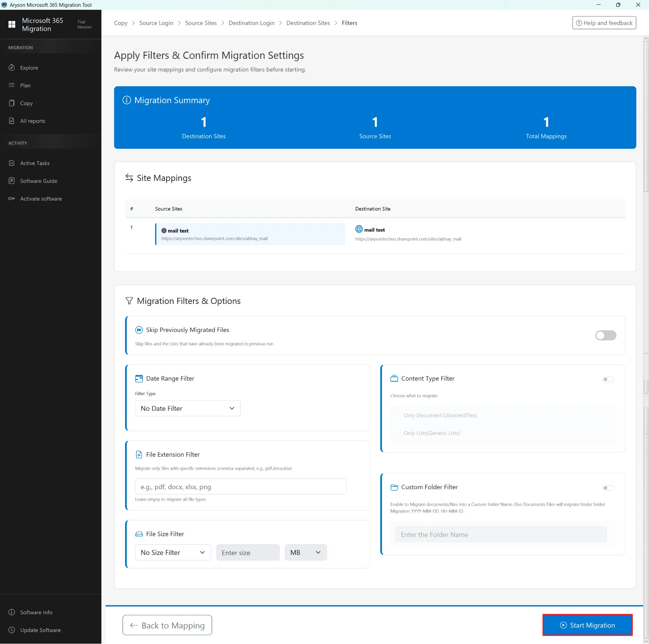Open Active Tasks checklist icon

click(12, 163)
